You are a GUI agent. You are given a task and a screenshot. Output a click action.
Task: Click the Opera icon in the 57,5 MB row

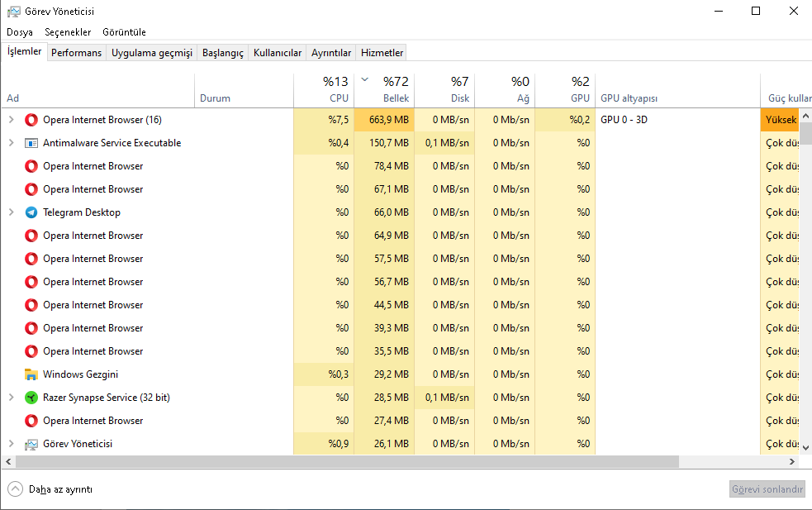point(31,259)
